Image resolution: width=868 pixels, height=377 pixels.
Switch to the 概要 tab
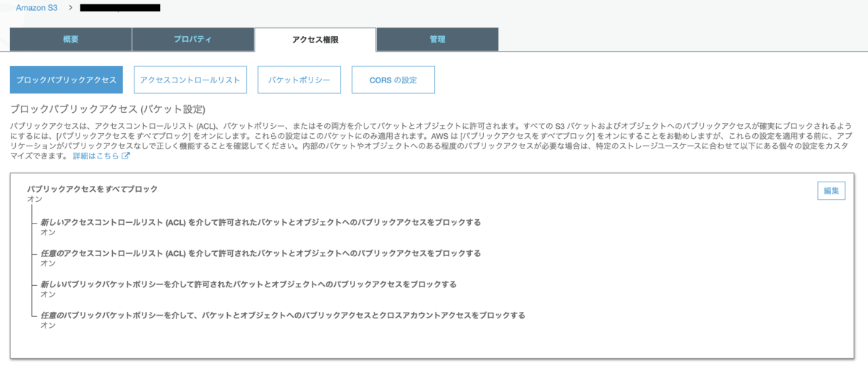click(x=71, y=39)
